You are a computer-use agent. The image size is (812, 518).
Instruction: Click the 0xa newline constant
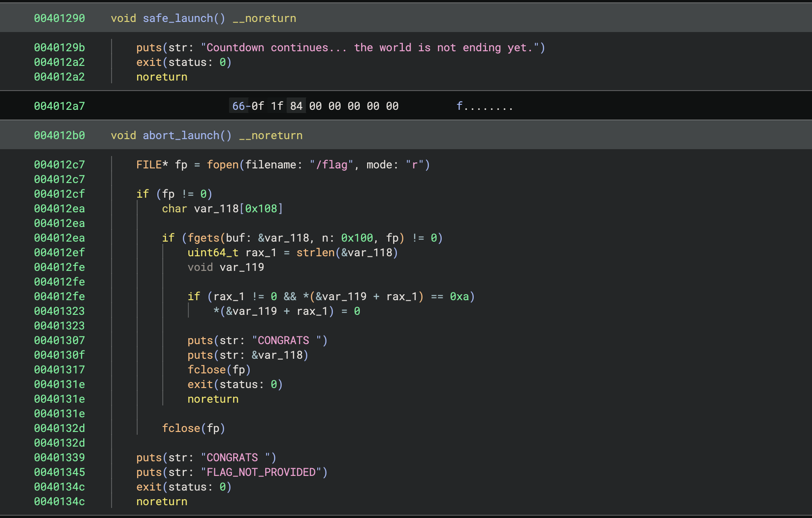459,297
